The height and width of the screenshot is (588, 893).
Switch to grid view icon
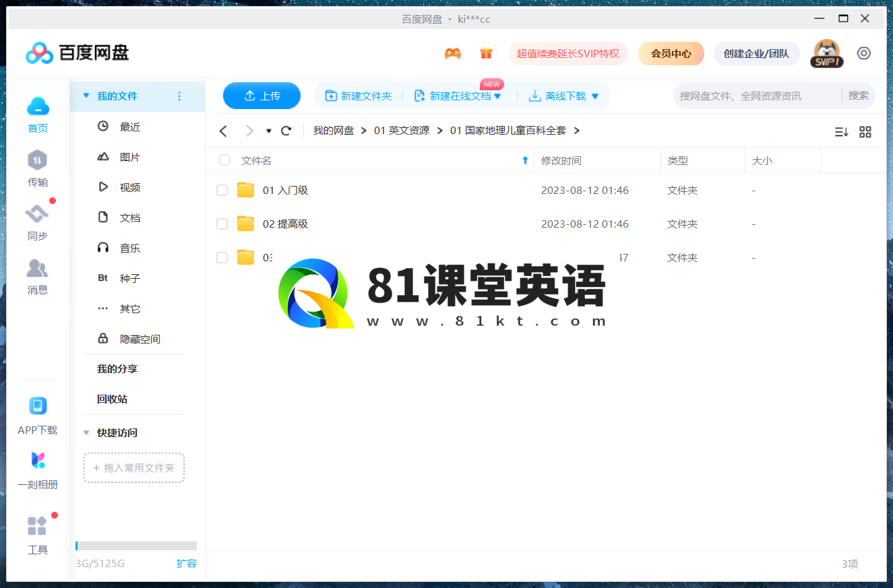coord(865,132)
